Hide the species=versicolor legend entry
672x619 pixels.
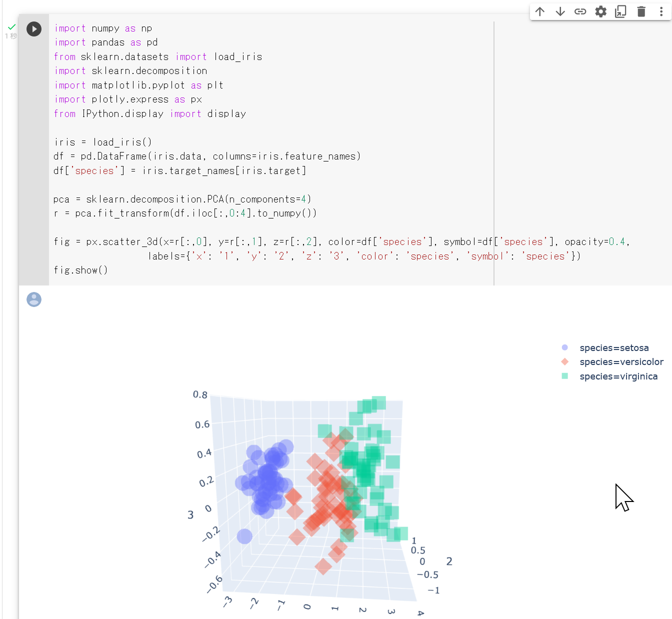tap(621, 362)
